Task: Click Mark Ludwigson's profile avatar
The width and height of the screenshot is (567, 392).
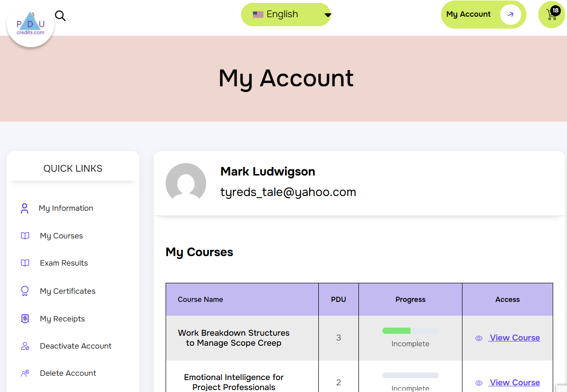Action: coord(186,183)
